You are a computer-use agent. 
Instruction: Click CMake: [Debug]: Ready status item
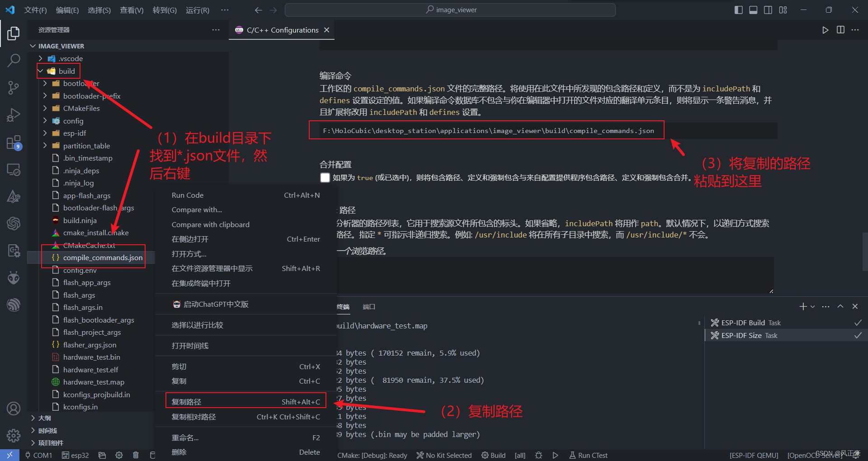tap(372, 455)
